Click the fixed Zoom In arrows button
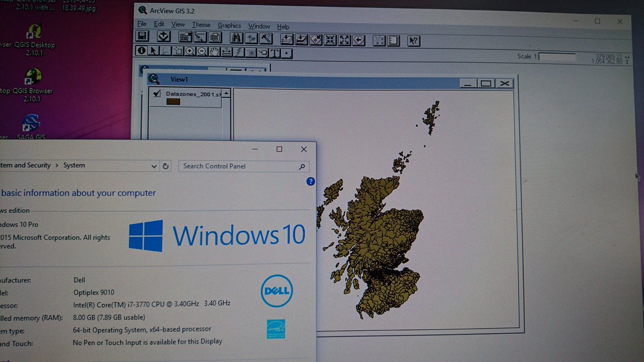The image size is (644, 362). tap(330, 40)
